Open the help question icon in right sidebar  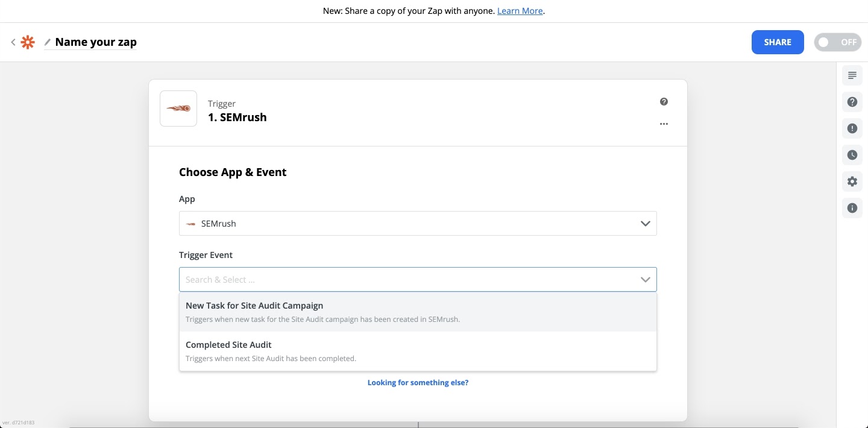coord(852,102)
